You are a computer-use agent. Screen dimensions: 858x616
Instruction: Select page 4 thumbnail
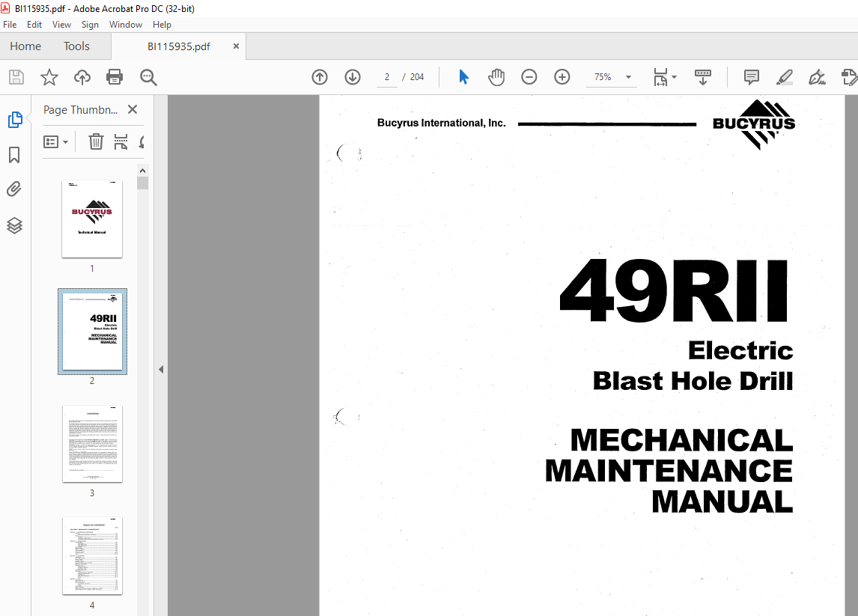click(92, 556)
